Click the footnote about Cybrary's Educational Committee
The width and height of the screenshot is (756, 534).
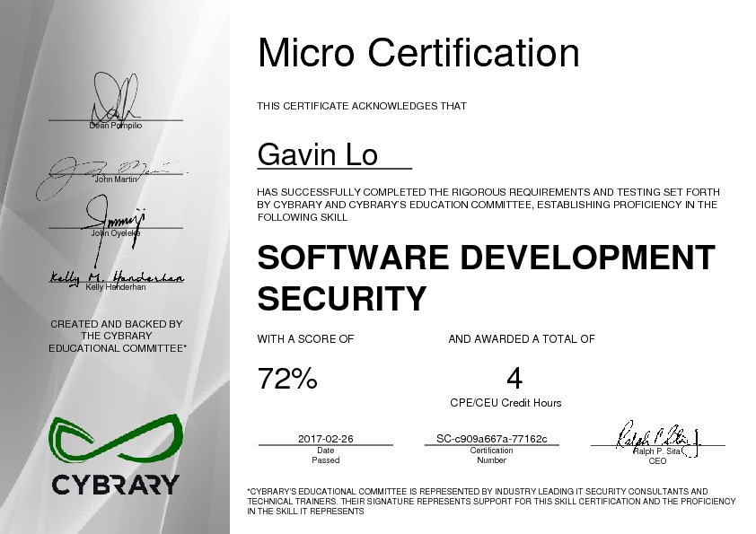[491, 501]
